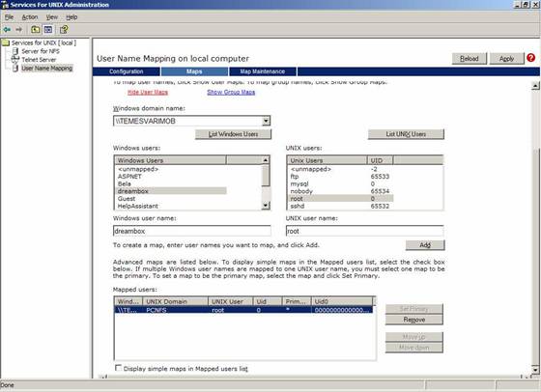The image size is (541, 392).
Task: Click List Windows Users button
Action: pos(233,134)
